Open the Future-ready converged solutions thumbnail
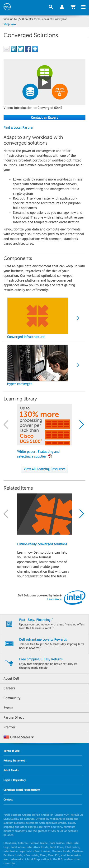This screenshot has height=868, width=89. 44,514
